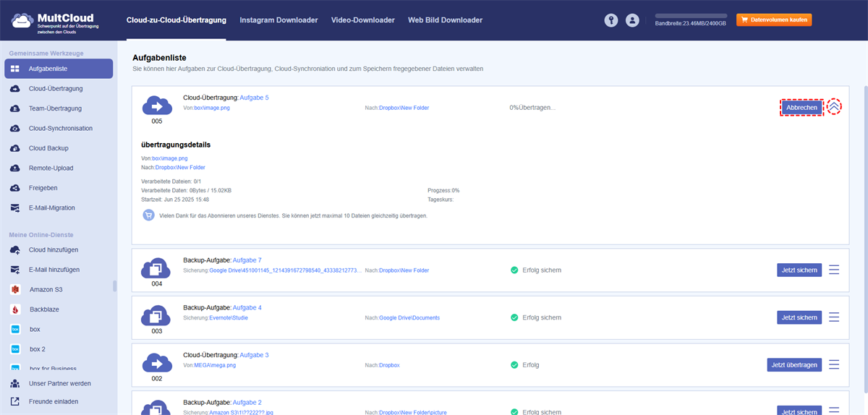The height and width of the screenshot is (415, 868).
Task: Select Aufgabenliste in sidebar
Action: pyautogui.click(x=59, y=69)
